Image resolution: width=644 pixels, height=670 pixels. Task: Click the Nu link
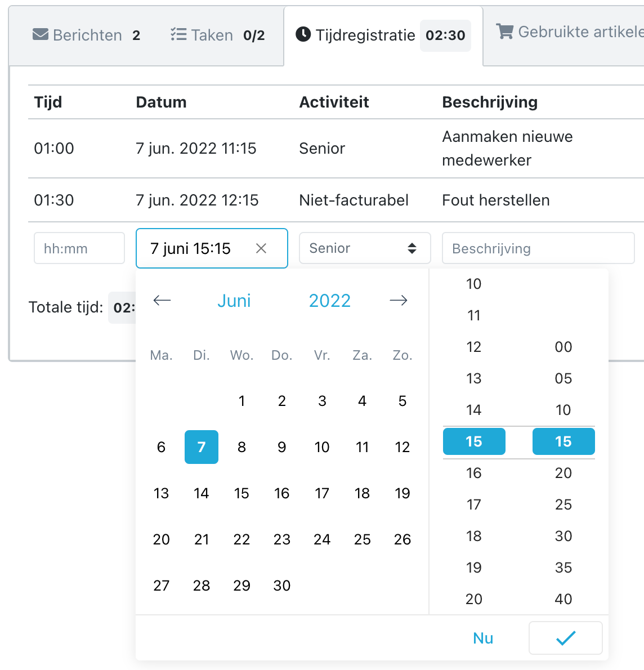click(x=483, y=638)
